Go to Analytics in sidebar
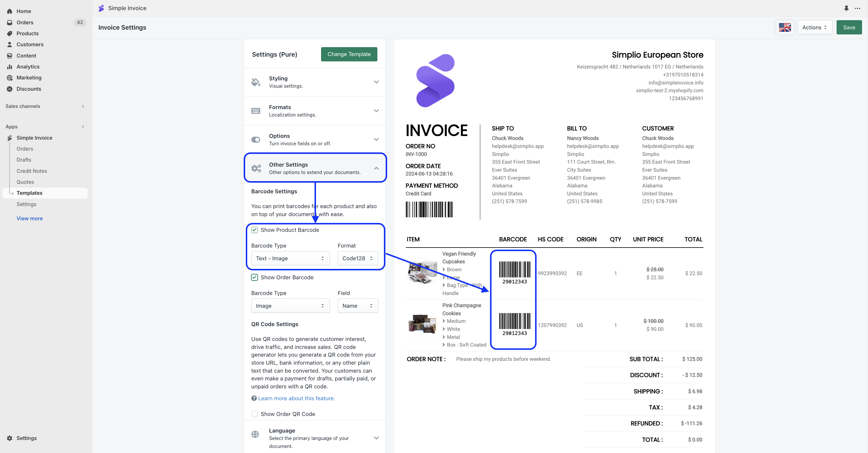Screen dimensions: 868x453 [x=28, y=66]
